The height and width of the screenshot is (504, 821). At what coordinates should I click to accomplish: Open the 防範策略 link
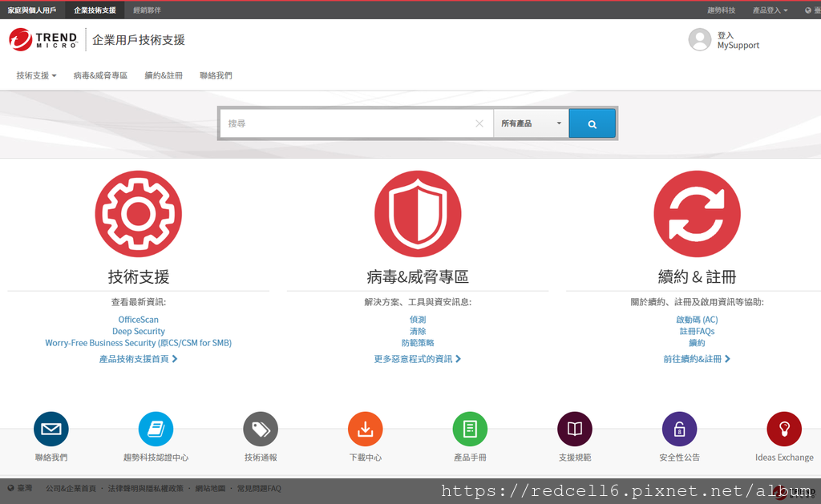tap(418, 343)
